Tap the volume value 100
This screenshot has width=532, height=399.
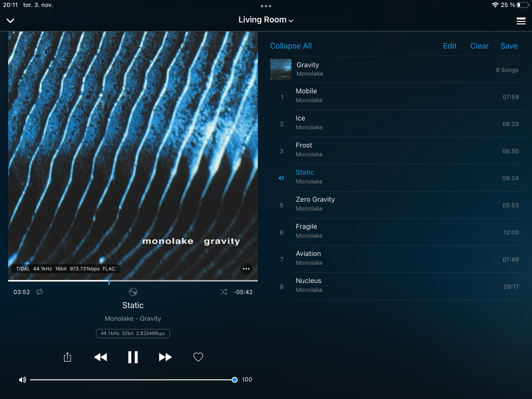[247, 380]
